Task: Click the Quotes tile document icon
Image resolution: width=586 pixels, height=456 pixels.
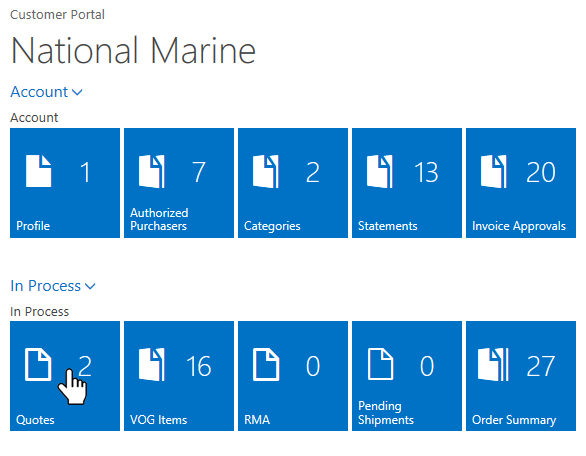Action: coord(38,364)
